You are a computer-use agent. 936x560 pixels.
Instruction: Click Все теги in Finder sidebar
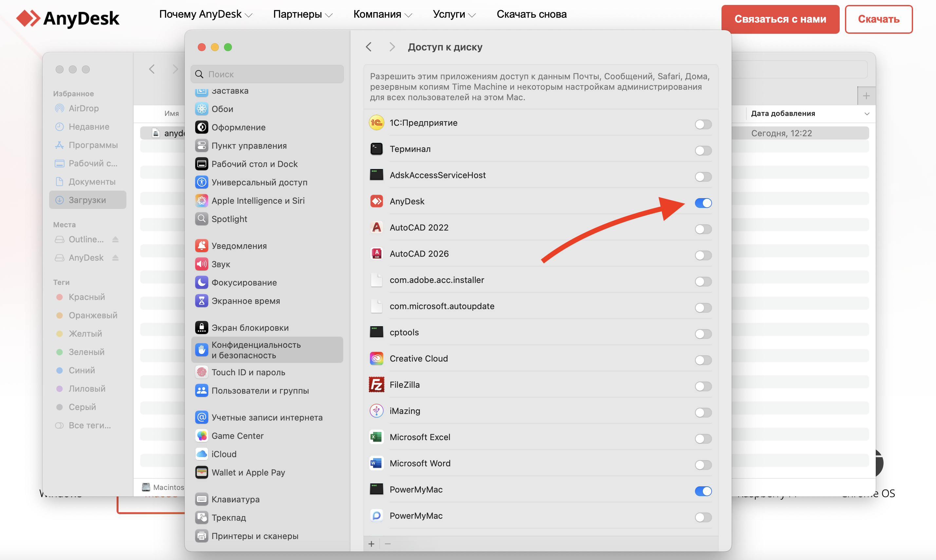point(87,425)
